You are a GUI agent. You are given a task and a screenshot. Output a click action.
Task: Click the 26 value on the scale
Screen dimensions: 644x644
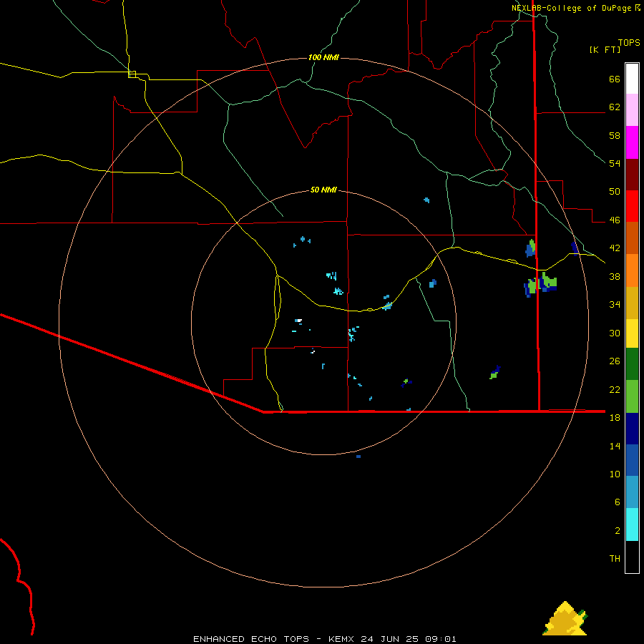click(x=615, y=361)
